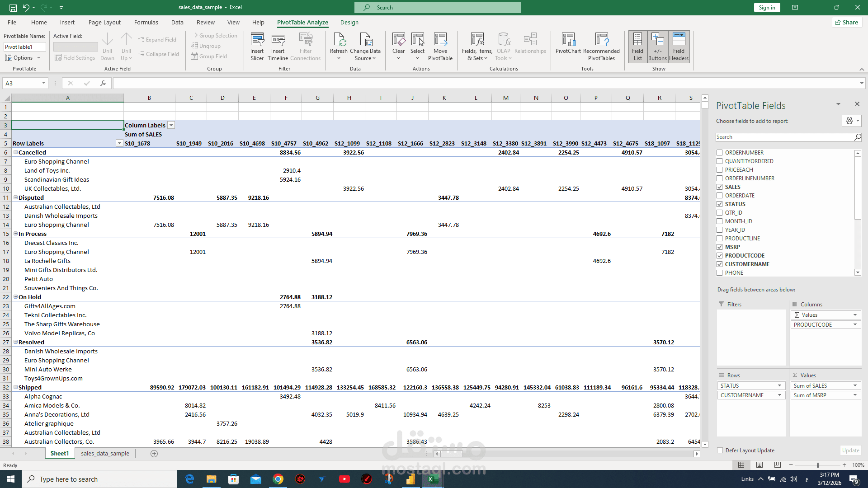Open PivotTable Options button
This screenshot has height=488, width=868.
coord(23,58)
